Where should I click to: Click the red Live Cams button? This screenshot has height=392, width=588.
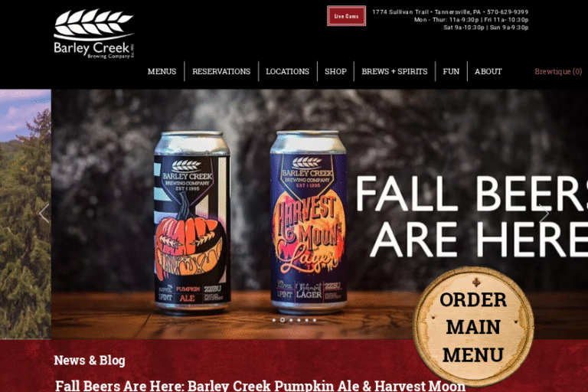[x=347, y=16]
